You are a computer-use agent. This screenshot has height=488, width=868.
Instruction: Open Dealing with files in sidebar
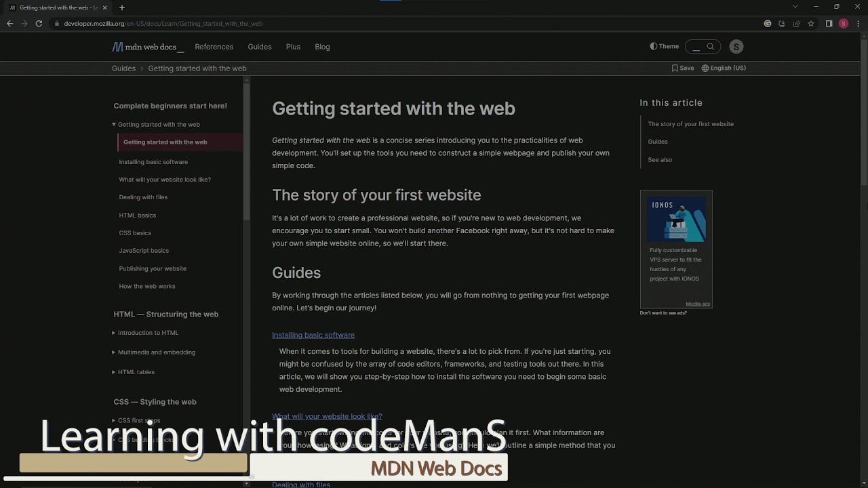click(143, 197)
